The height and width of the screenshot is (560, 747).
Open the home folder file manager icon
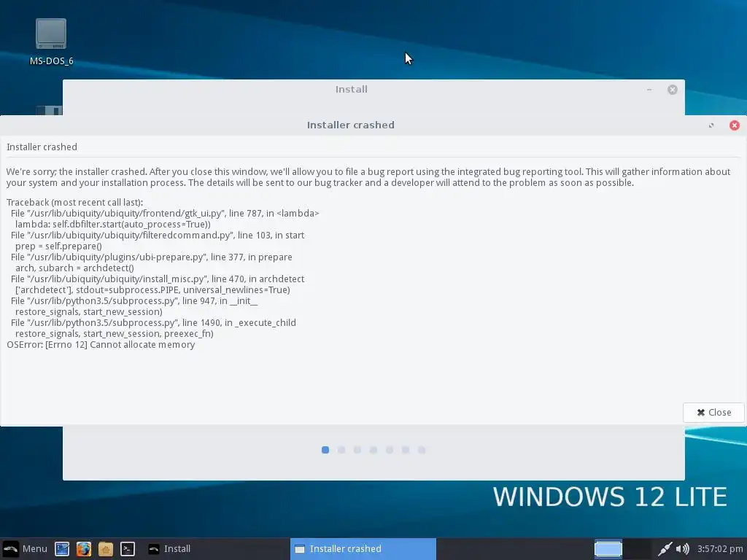(x=106, y=548)
